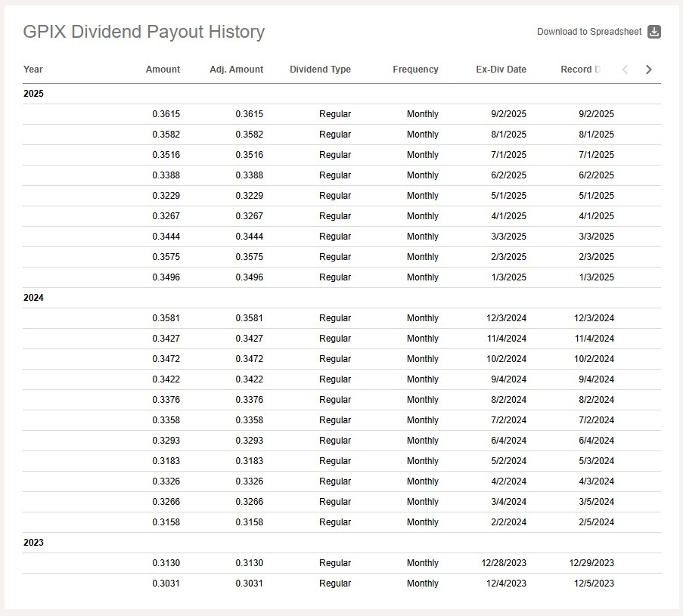Image resolution: width=683 pixels, height=616 pixels.
Task: Click ex-div date 12/28/2023
Action: [504, 563]
